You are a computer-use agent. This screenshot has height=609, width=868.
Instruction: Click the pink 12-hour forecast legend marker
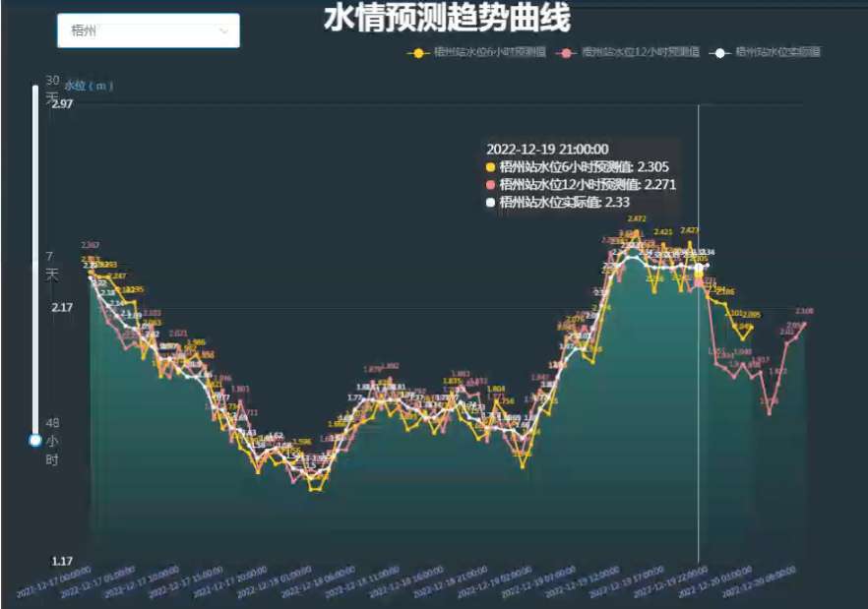[566, 52]
